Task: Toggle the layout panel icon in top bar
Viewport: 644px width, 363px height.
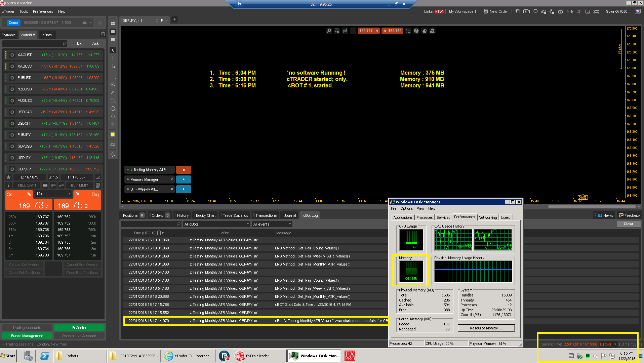Action: pyautogui.click(x=588, y=11)
